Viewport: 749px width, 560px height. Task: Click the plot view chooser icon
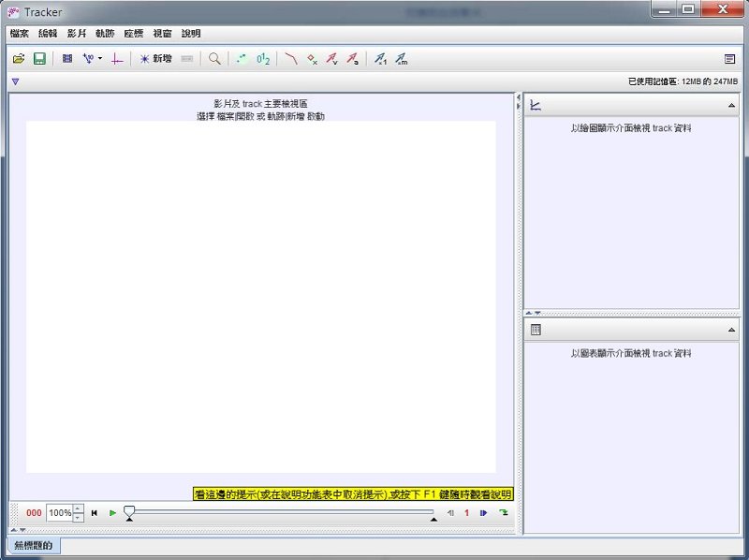[x=536, y=105]
